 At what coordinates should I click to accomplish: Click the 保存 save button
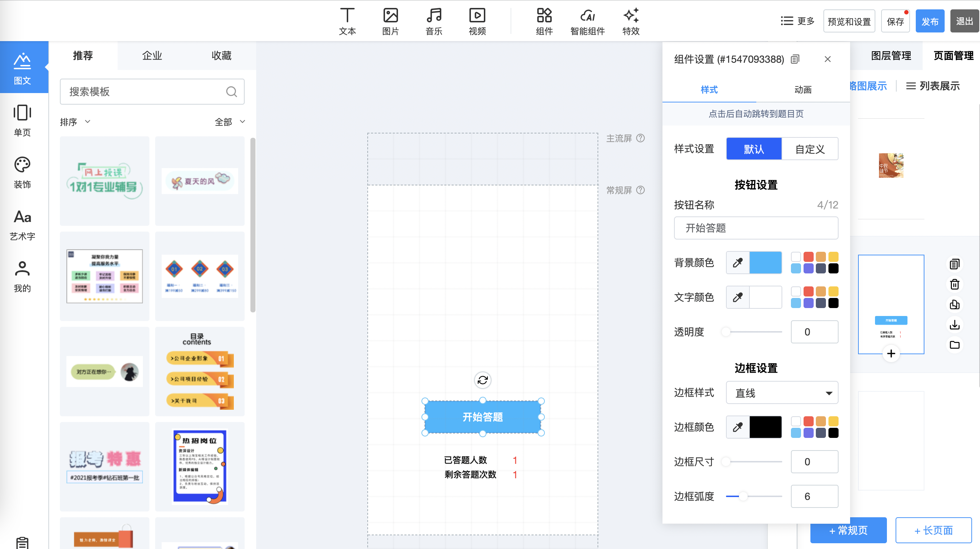895,21
